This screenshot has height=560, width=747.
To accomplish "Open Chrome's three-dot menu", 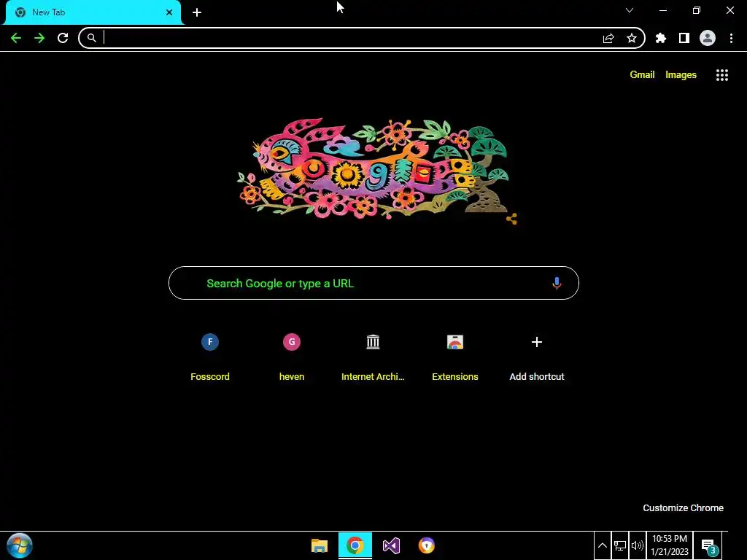I will click(x=731, y=38).
